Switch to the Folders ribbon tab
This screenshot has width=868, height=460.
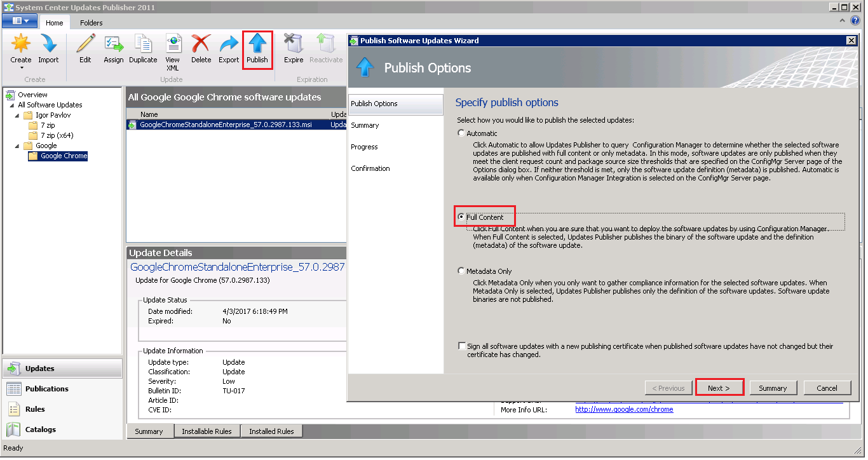[91, 22]
